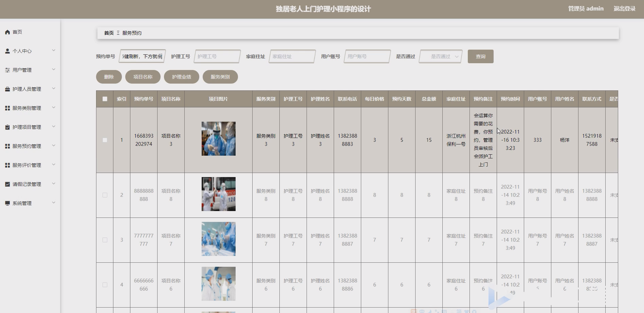Screen dimensions: 644x313
Task: Click the 项目图片 column header
Action: [x=218, y=99]
